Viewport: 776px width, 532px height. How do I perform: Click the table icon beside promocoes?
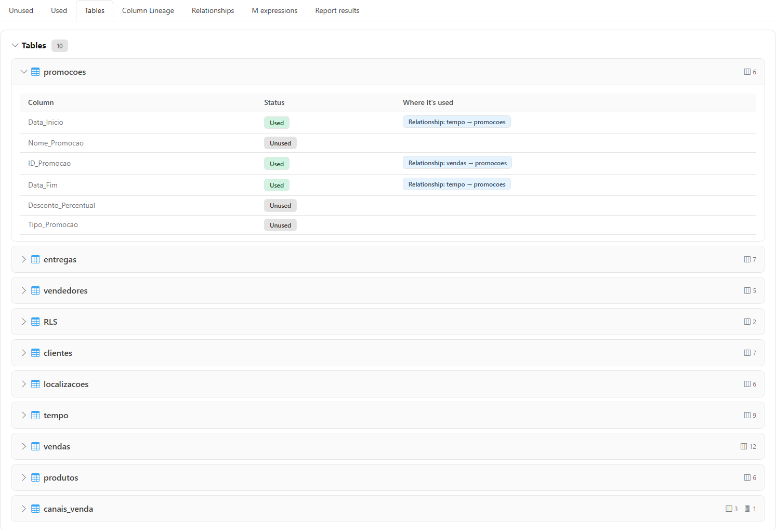pos(35,72)
